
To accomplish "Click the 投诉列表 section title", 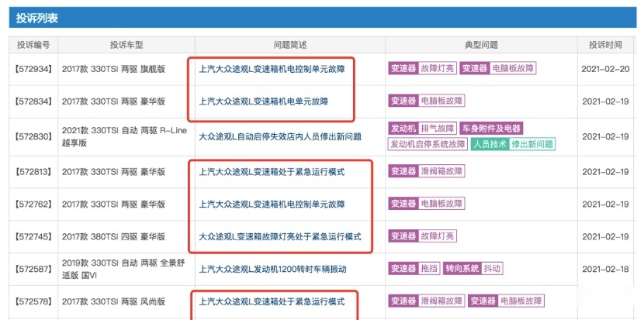I will (37, 18).
